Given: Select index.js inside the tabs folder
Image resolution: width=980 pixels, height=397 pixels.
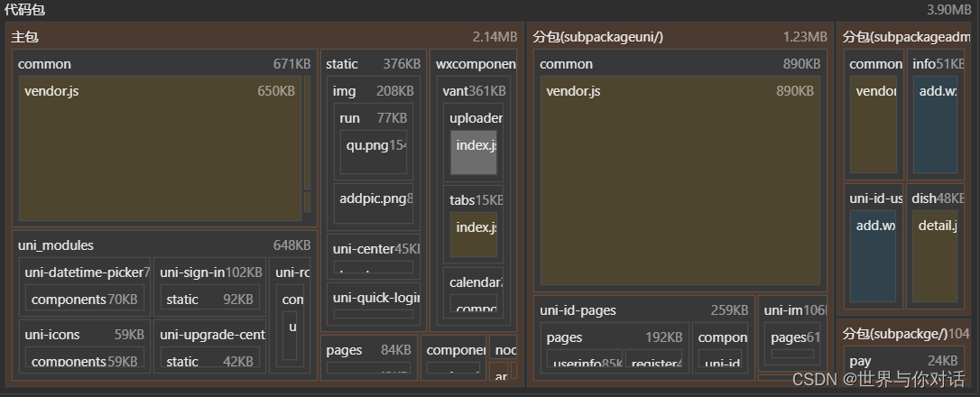Looking at the screenshot, I should [x=475, y=233].
